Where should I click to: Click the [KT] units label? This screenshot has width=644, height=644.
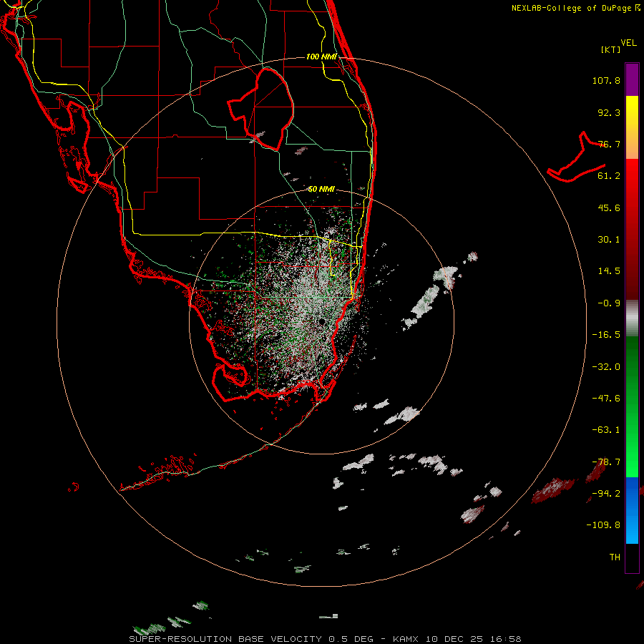click(x=611, y=49)
